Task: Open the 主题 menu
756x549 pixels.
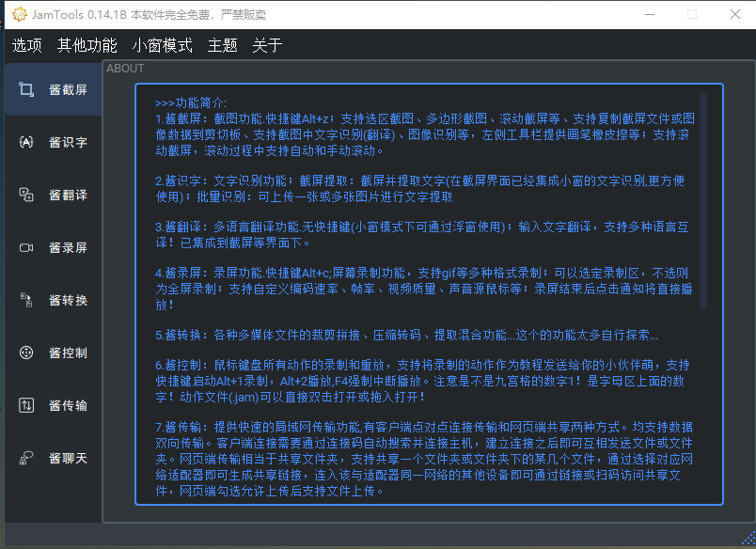Action: coord(222,45)
